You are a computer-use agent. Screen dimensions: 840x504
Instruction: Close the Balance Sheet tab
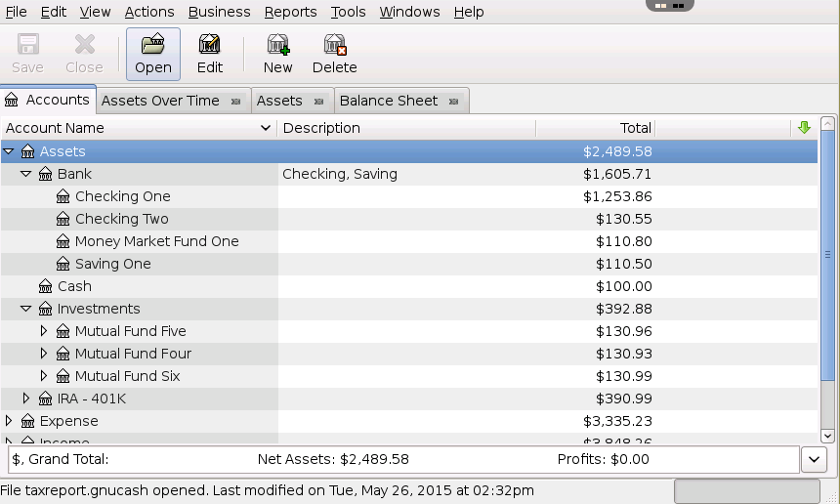pos(453,101)
